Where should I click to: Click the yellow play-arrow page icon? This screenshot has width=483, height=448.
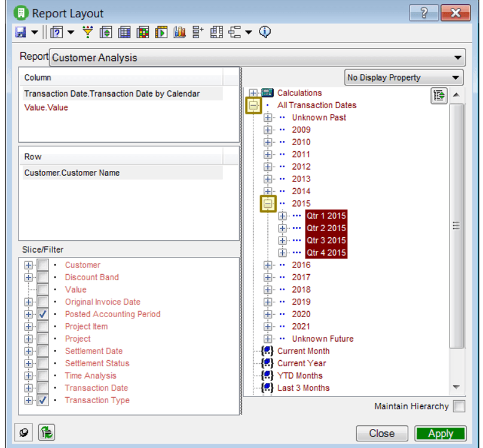pos(161,32)
